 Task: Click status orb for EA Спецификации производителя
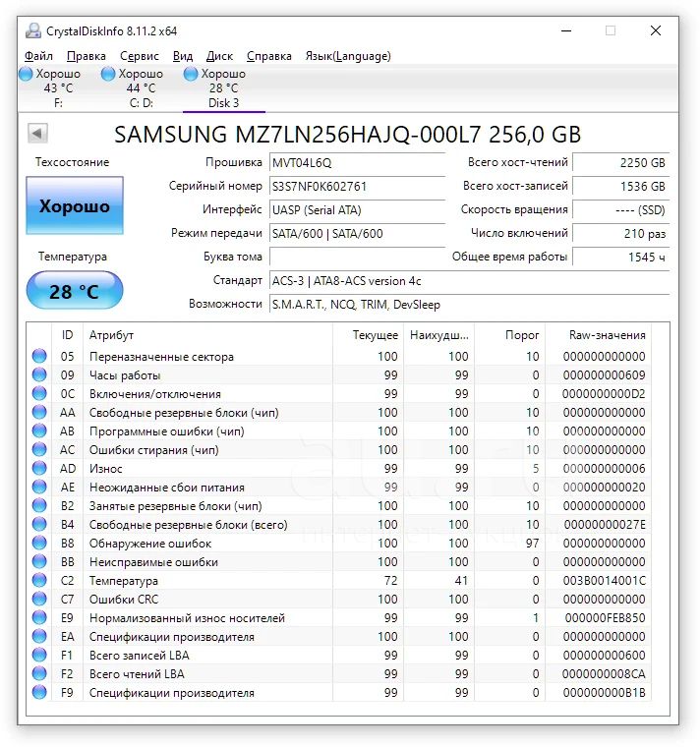click(x=39, y=636)
